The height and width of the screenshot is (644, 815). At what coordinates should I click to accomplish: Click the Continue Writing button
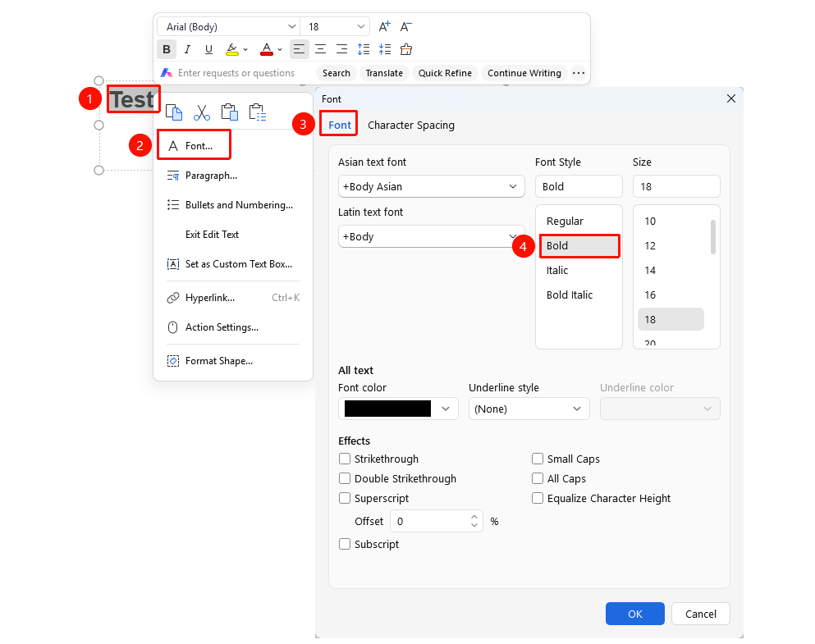(x=524, y=73)
